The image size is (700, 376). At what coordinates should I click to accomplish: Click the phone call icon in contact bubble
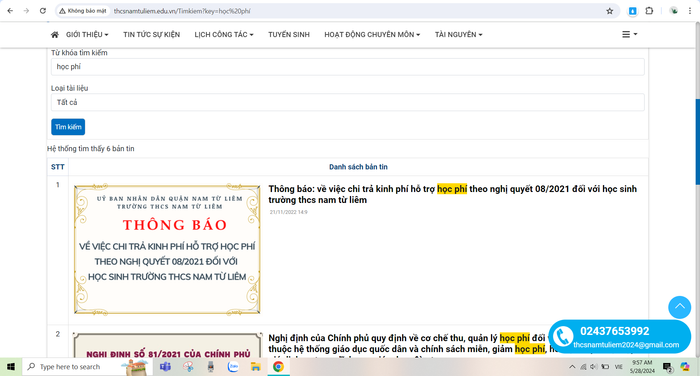pyautogui.click(x=563, y=337)
